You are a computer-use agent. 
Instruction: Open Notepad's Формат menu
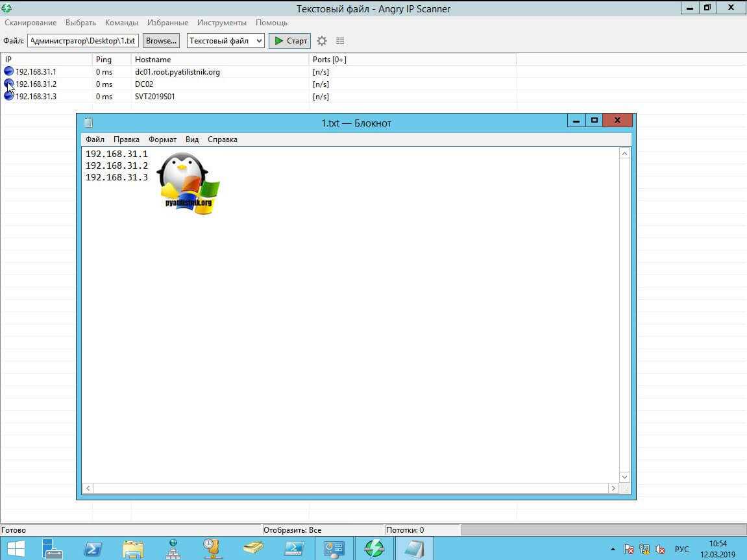(162, 140)
